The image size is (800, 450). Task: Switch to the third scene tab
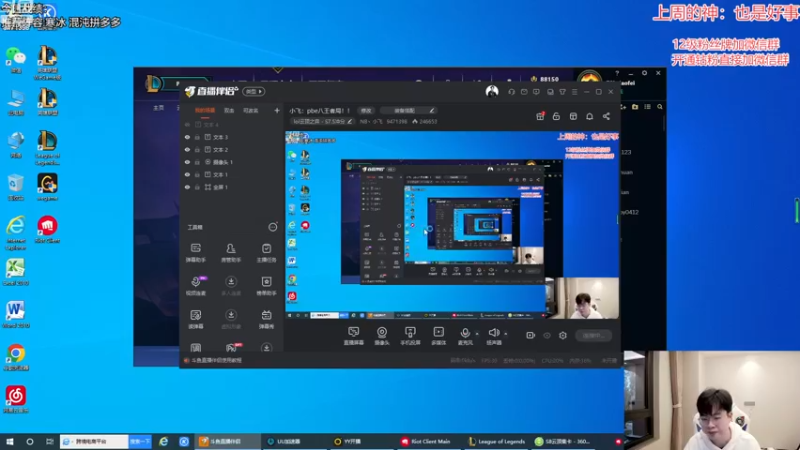coord(251,110)
